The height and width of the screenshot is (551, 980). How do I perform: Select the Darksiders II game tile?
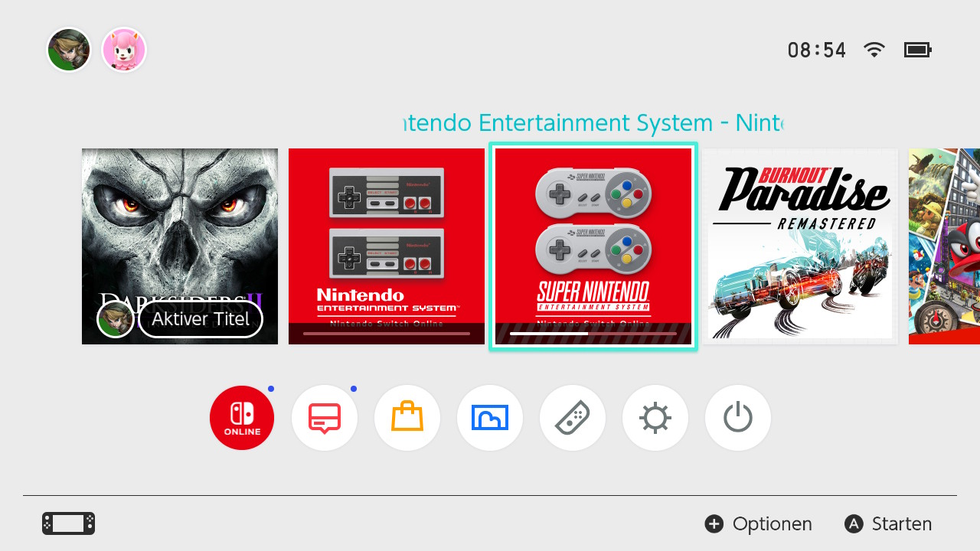coord(180,246)
